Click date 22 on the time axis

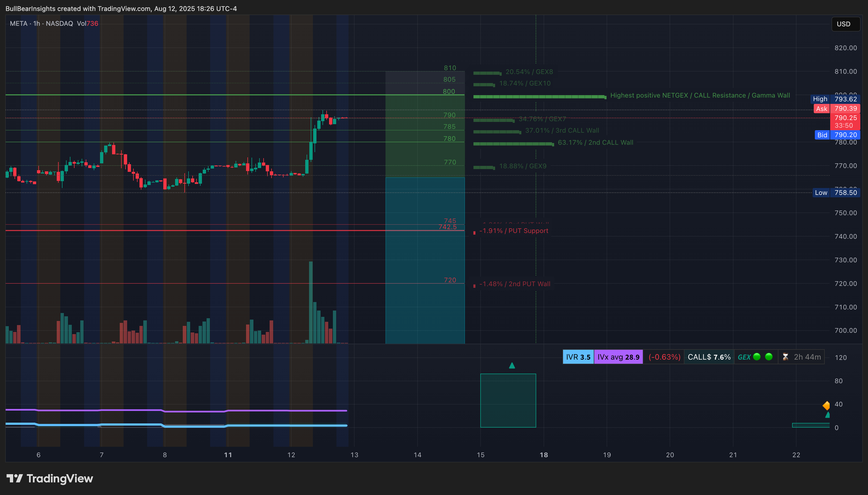point(796,455)
